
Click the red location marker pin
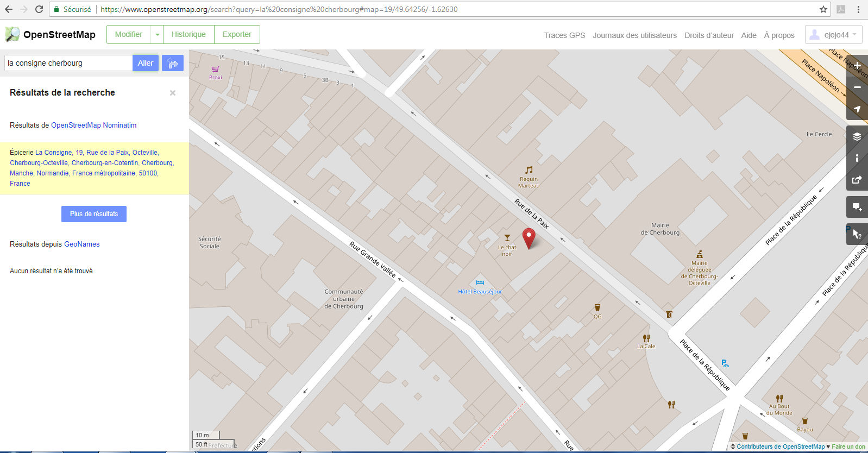[529, 238]
